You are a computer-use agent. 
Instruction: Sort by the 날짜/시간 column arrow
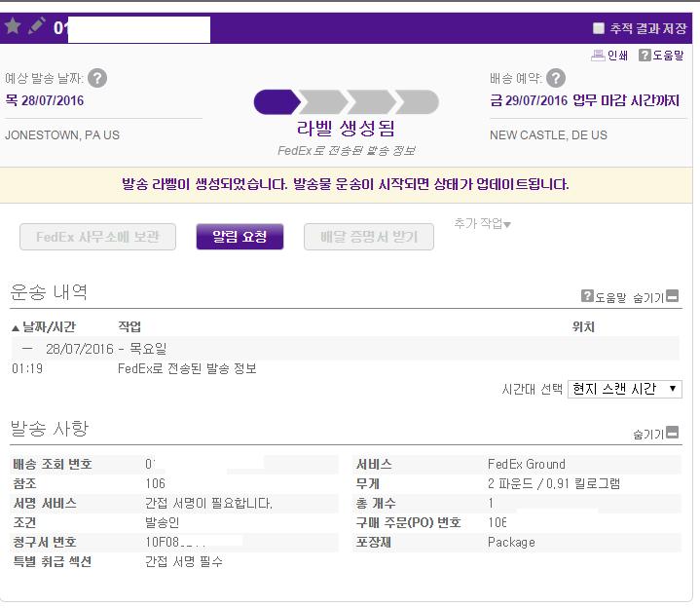point(16,328)
